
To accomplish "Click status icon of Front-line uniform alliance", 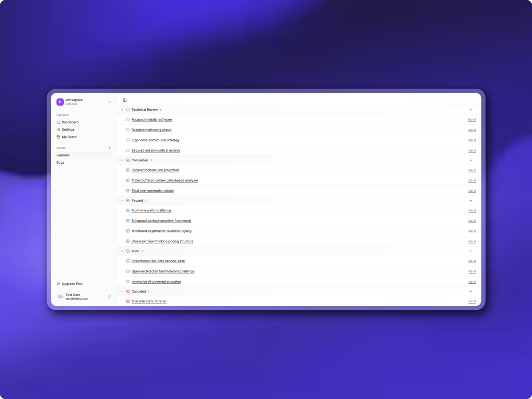I will point(128,211).
